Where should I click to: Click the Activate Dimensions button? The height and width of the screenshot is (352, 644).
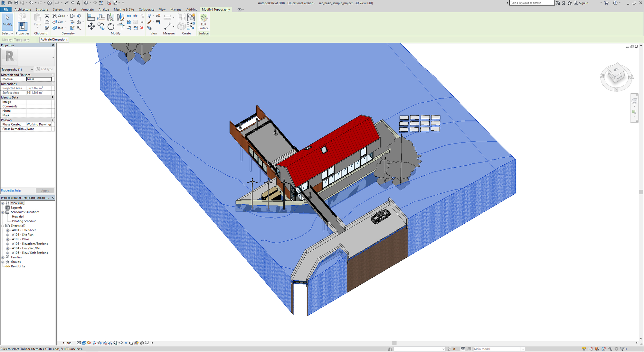coord(54,40)
